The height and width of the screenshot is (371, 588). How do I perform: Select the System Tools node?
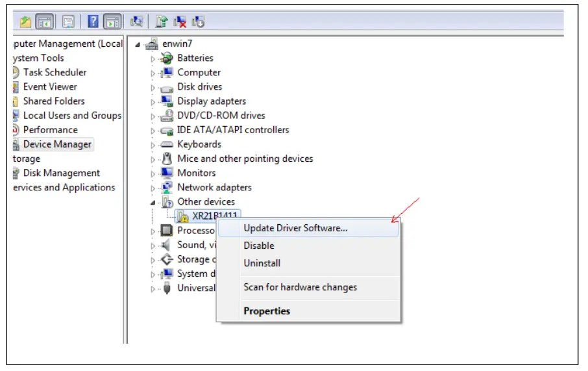pyautogui.click(x=38, y=58)
